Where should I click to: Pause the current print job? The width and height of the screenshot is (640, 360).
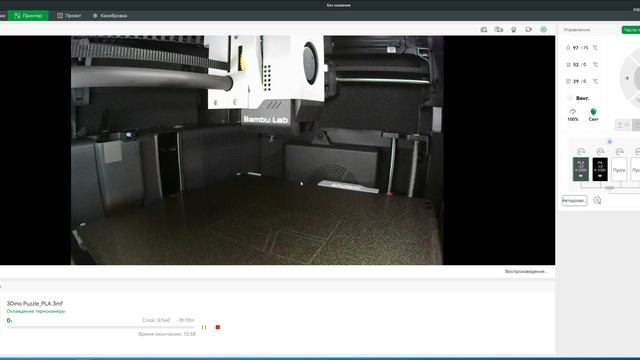[204, 327]
